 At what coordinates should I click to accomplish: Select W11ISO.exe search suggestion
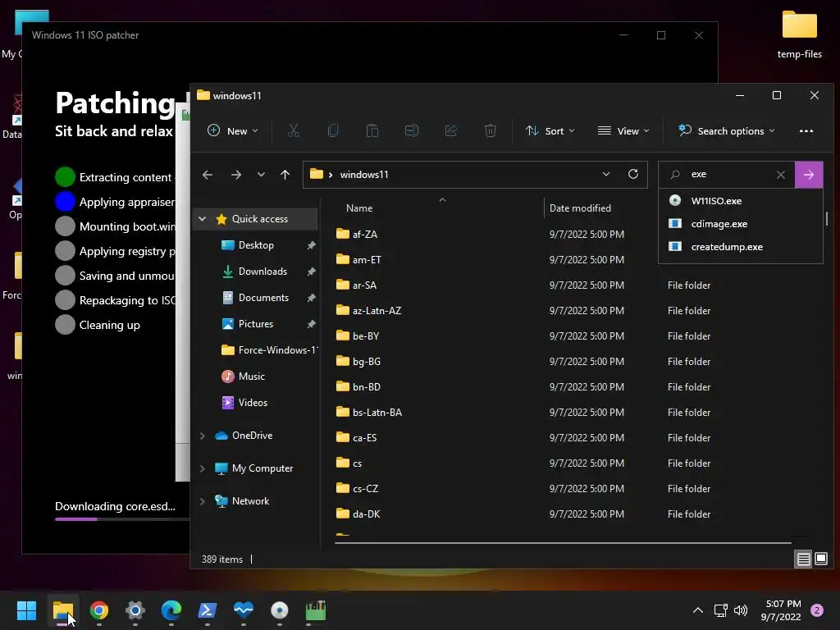[741, 201]
